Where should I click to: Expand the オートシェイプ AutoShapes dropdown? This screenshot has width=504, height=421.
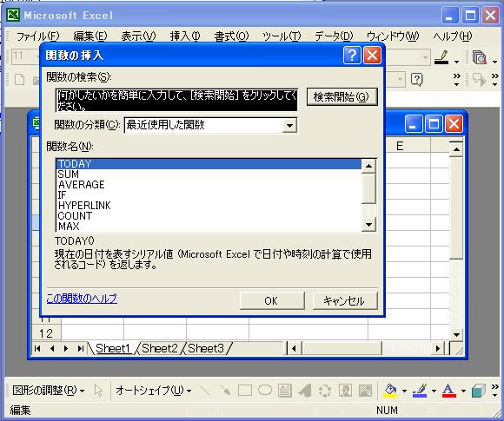coord(153,391)
